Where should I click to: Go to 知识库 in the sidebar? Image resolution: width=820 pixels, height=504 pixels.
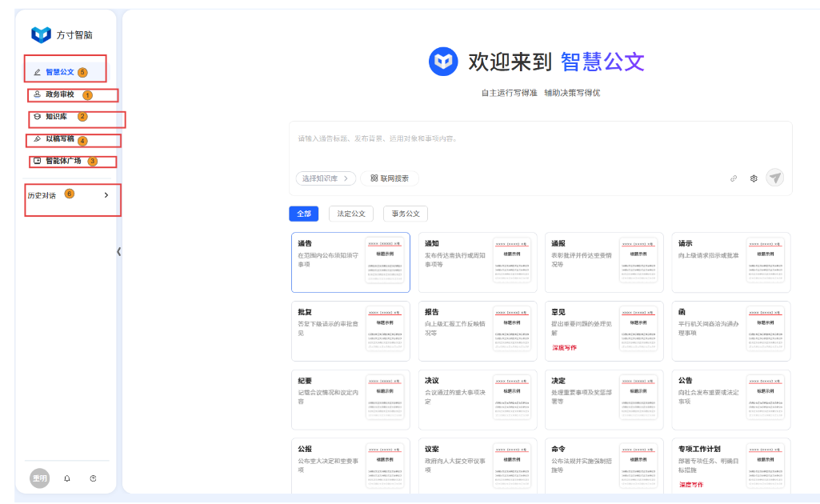click(x=56, y=117)
